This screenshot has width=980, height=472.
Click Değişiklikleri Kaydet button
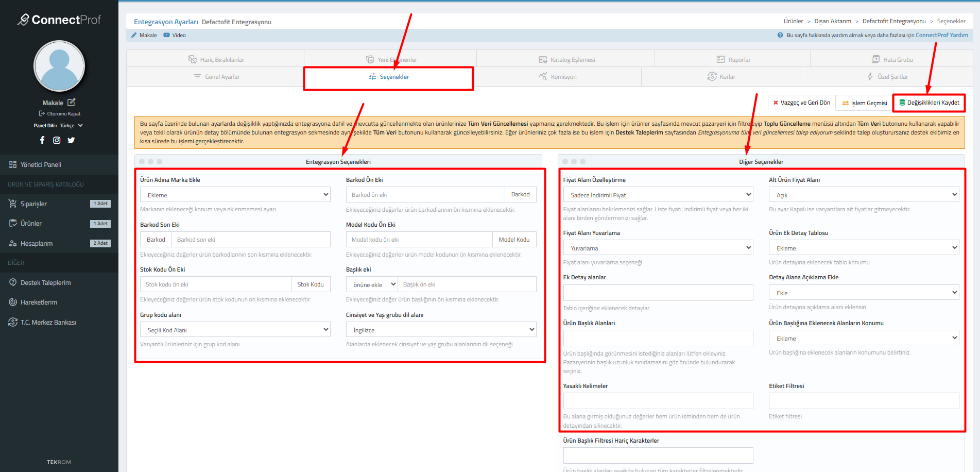[x=929, y=103]
